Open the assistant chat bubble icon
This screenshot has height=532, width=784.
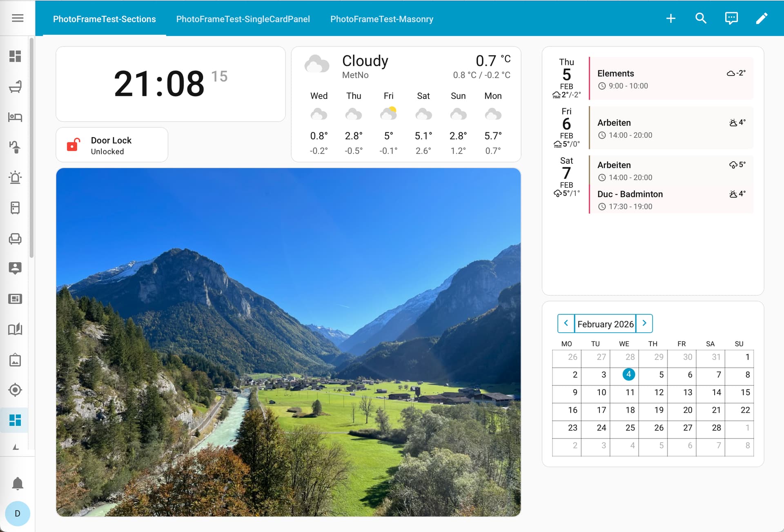click(x=731, y=18)
